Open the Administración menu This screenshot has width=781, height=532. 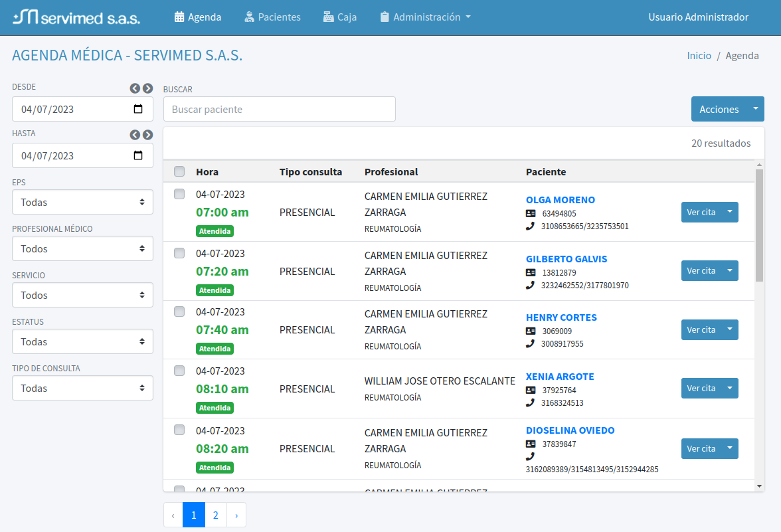tap(426, 17)
